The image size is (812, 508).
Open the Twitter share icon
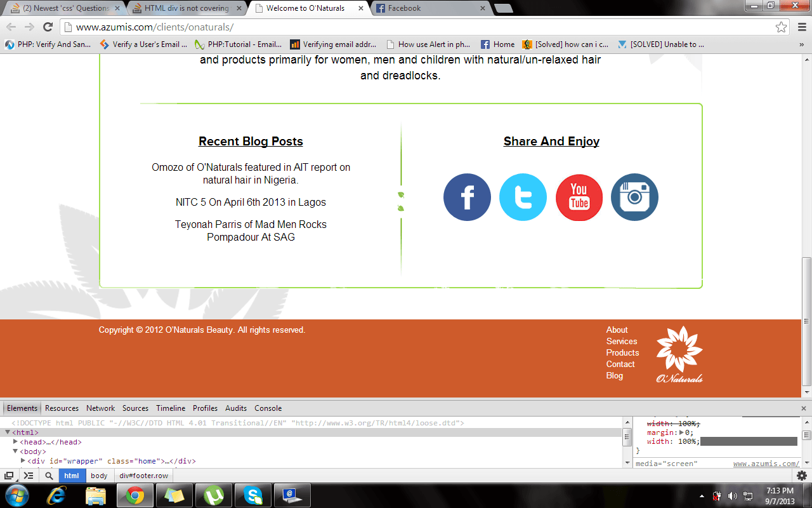tap(523, 197)
